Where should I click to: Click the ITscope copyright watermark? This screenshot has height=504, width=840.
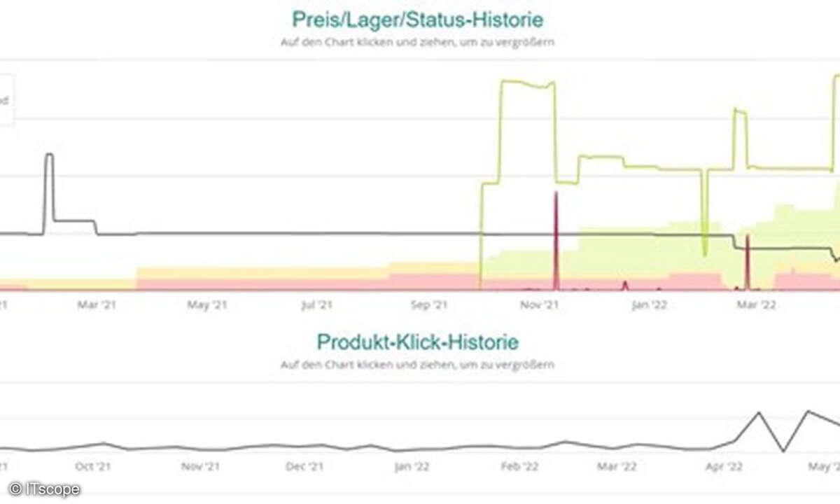pos(44,489)
